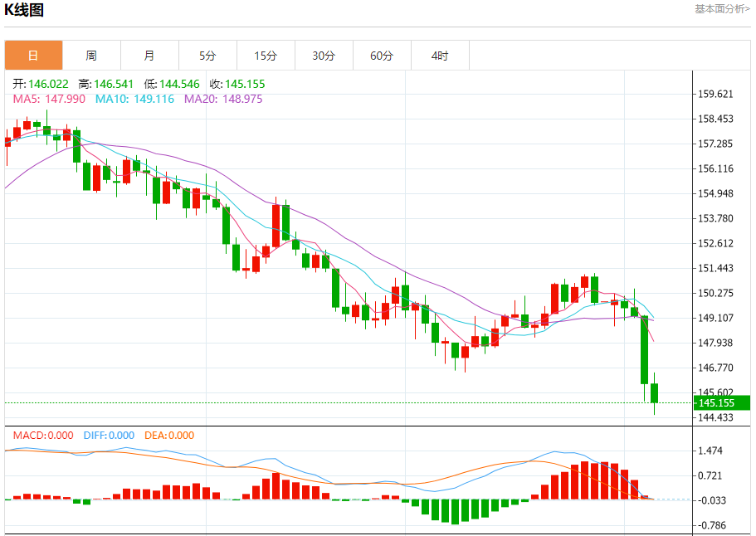Click the DIFF:0.000 indicator label

click(x=109, y=436)
